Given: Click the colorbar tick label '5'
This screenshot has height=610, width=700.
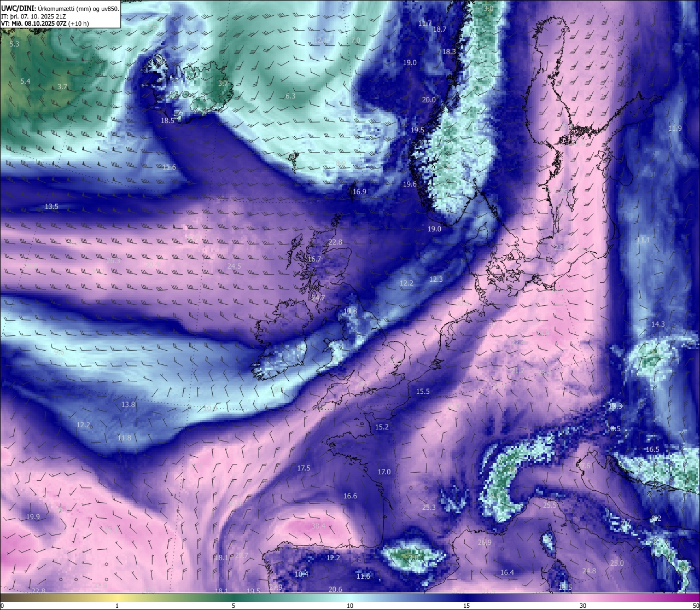Looking at the screenshot, I should tap(234, 606).
